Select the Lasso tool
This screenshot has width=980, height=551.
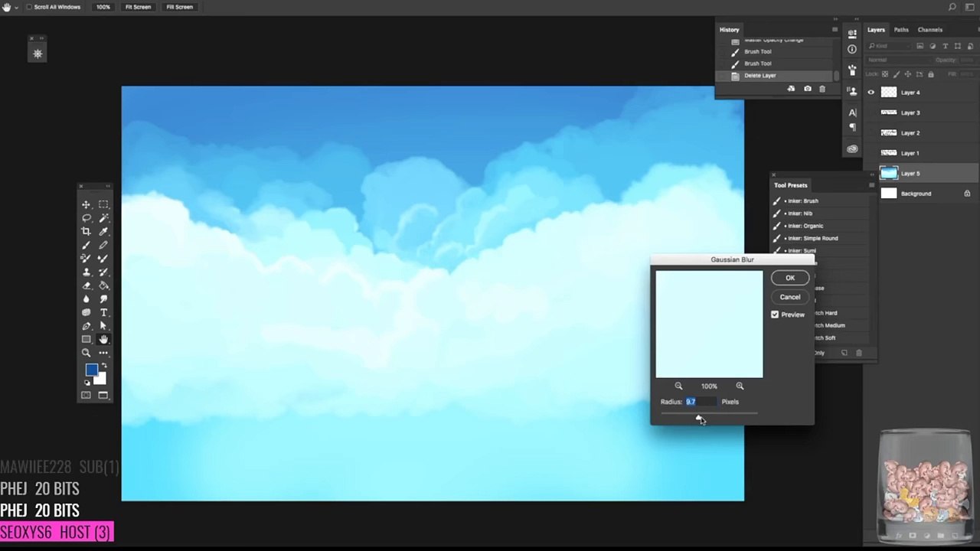86,218
